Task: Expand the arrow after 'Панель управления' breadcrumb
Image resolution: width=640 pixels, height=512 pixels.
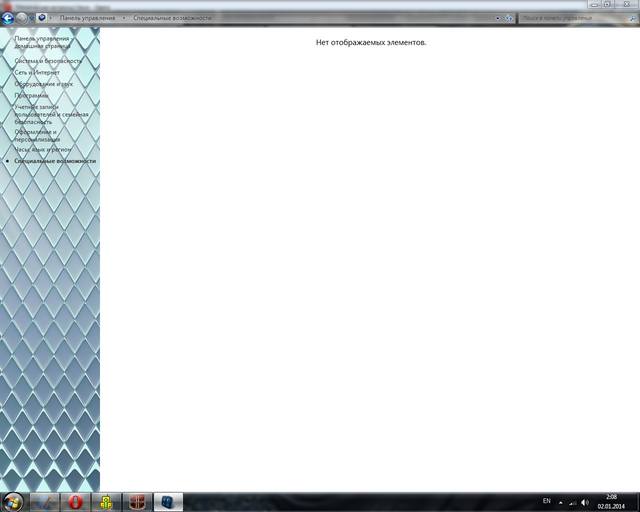Action: (x=124, y=18)
